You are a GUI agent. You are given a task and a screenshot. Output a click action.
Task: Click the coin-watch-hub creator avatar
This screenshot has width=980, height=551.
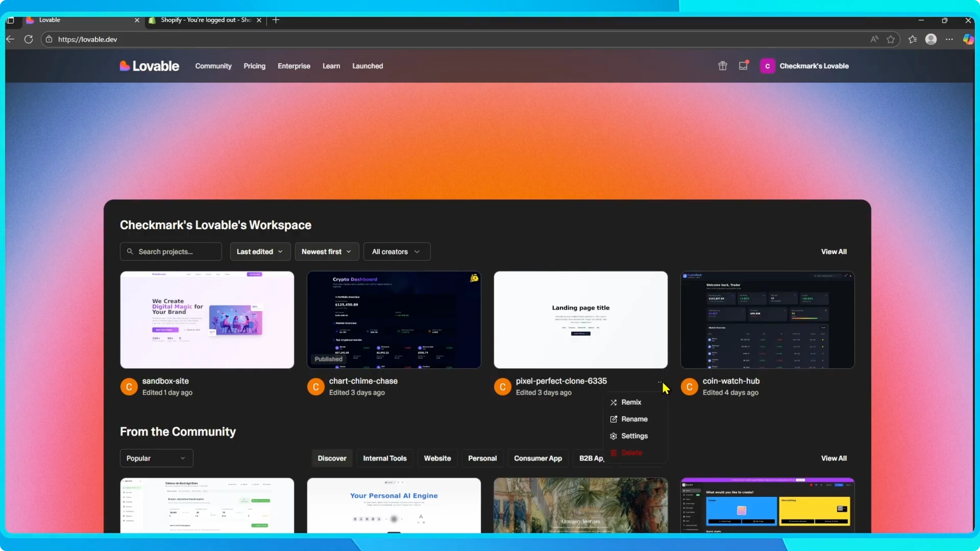tap(689, 387)
